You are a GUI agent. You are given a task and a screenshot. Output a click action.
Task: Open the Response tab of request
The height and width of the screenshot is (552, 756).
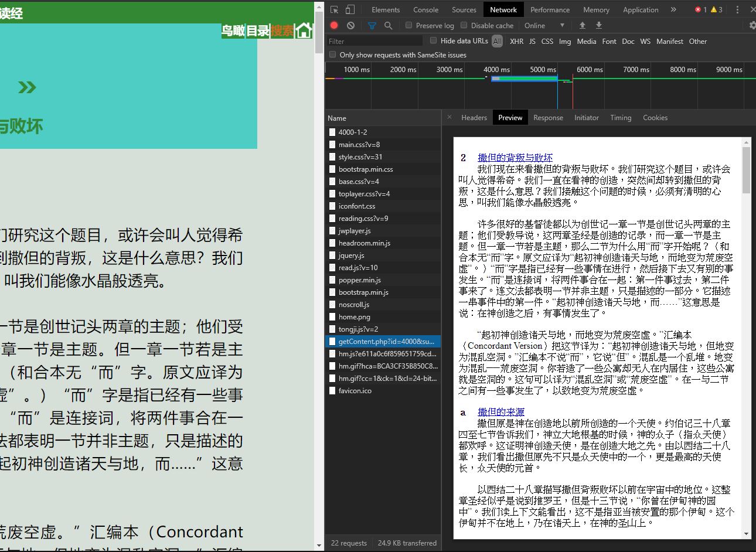click(x=548, y=118)
